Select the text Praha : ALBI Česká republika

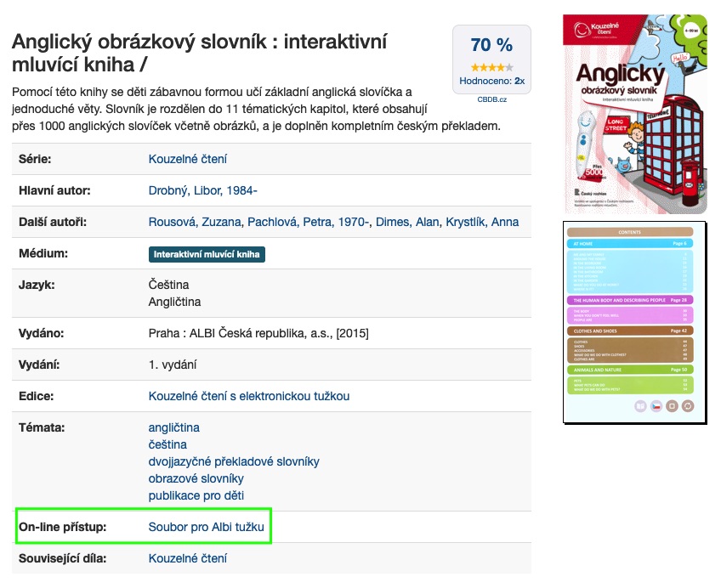pyautogui.click(x=228, y=333)
